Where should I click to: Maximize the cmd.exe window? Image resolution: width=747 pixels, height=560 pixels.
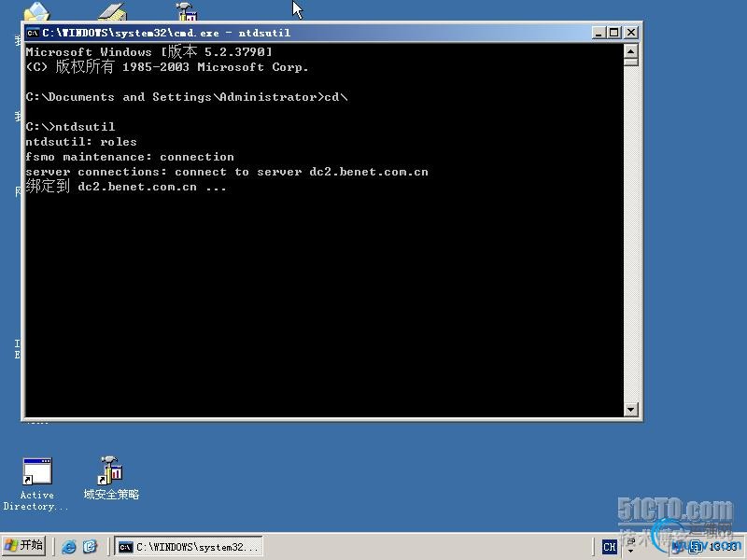coord(614,33)
